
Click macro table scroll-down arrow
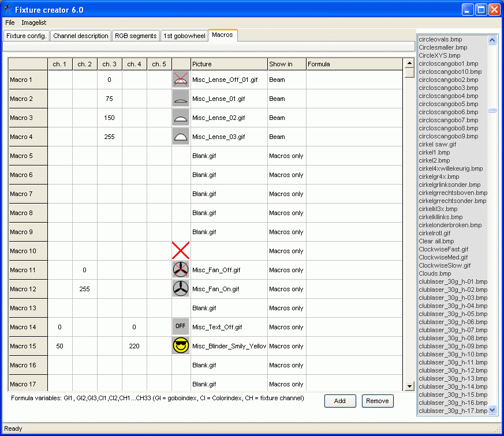(409, 386)
